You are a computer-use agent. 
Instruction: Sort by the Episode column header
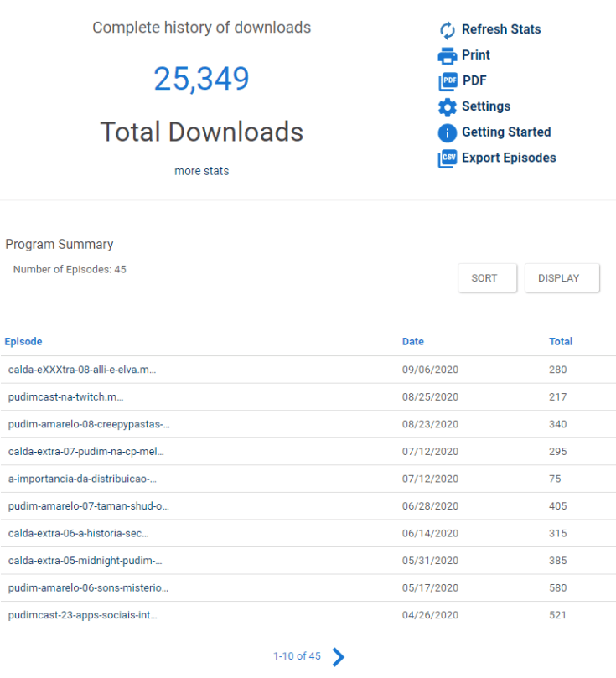tap(23, 342)
